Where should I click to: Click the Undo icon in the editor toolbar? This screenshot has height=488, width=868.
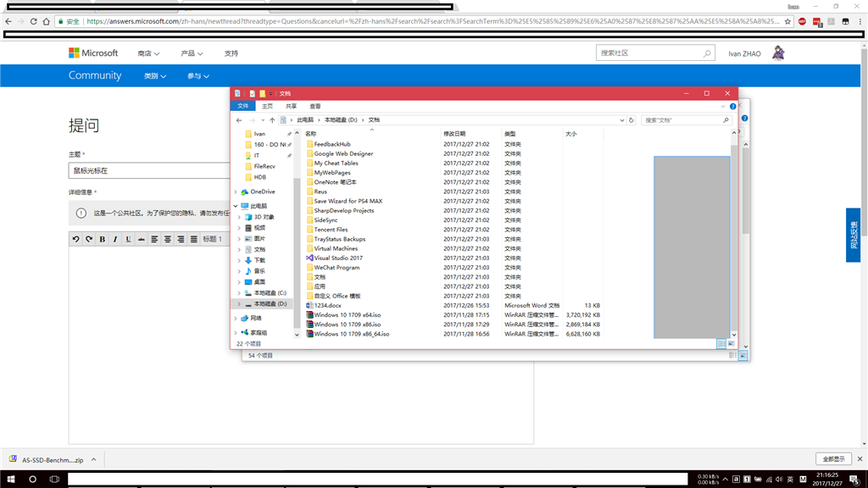[x=75, y=239]
